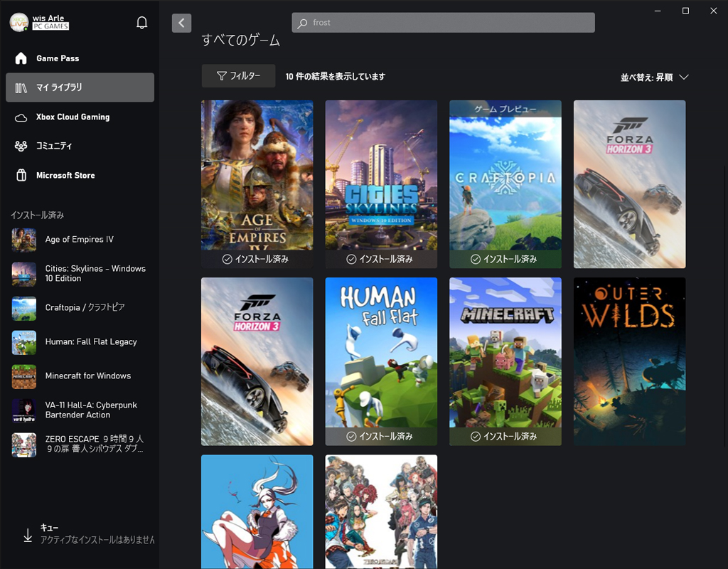Select the VA-11 Hall-A sidebar icon
This screenshot has height=569, width=728.
(23, 411)
